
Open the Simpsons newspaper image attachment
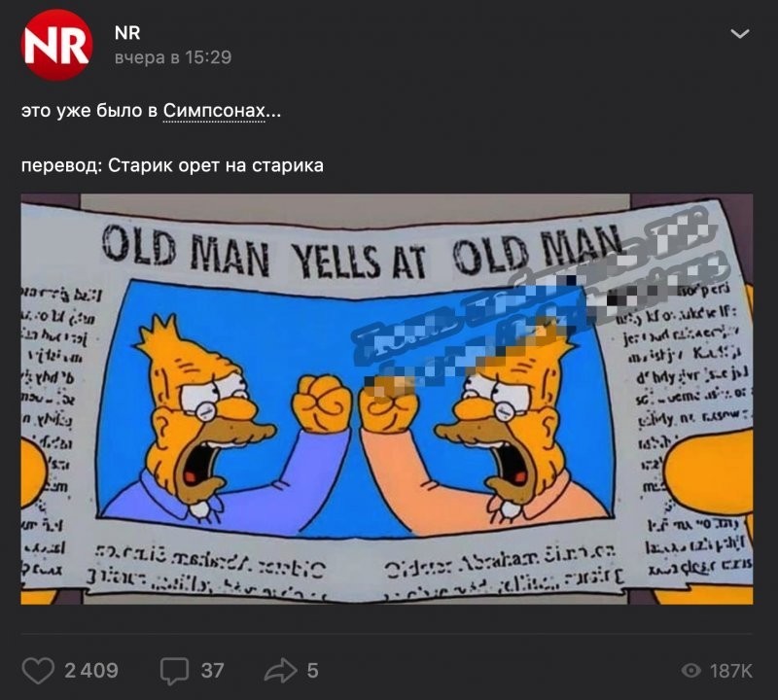pos(387,399)
